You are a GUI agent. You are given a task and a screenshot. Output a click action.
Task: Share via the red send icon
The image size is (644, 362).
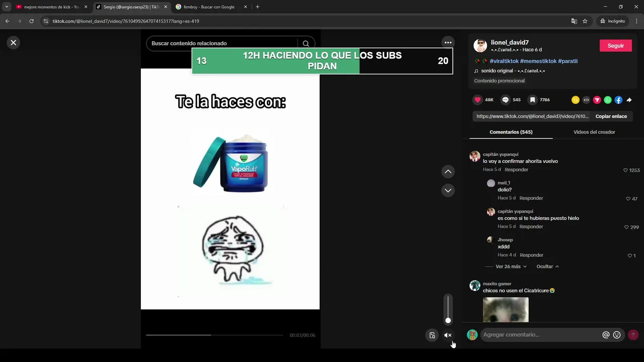tap(597, 100)
